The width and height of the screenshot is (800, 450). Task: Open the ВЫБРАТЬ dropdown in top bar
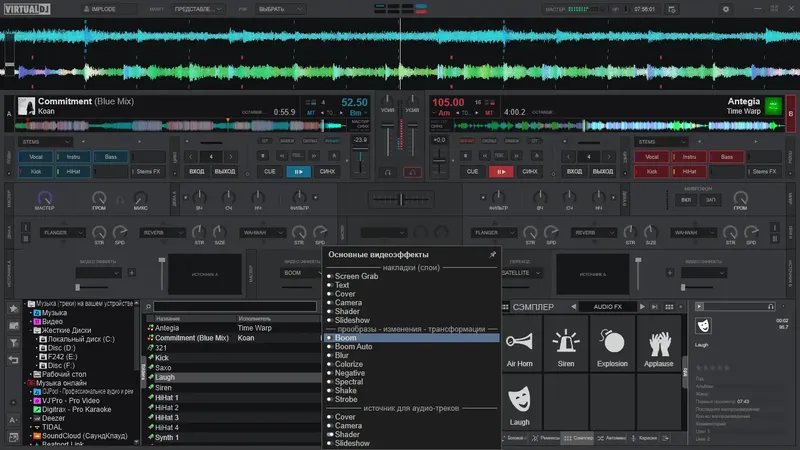tap(280, 9)
